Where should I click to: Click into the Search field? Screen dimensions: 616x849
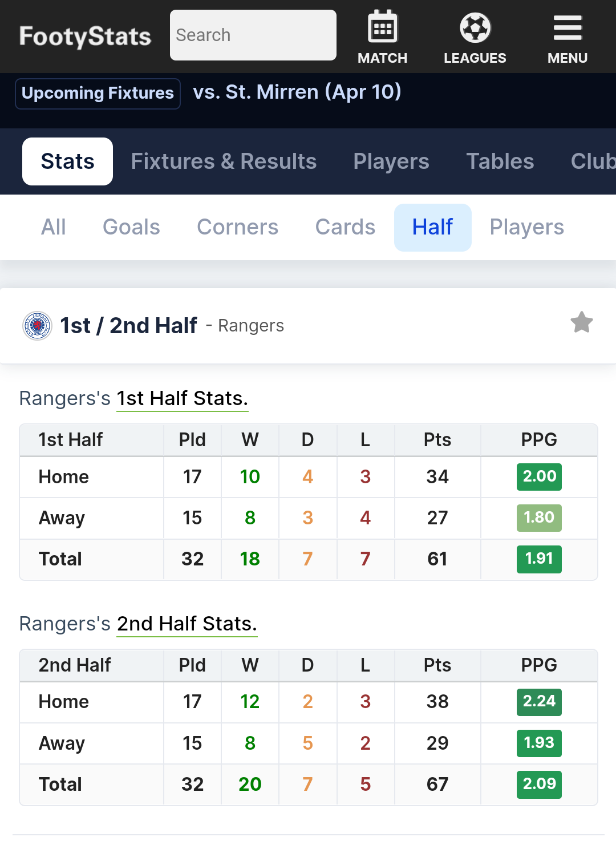click(253, 35)
